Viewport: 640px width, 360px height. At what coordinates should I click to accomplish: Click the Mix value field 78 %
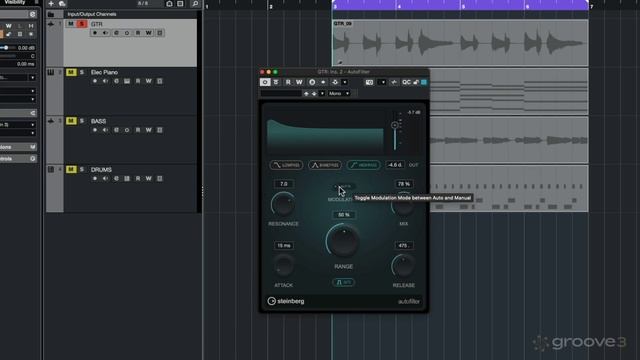[x=404, y=184]
